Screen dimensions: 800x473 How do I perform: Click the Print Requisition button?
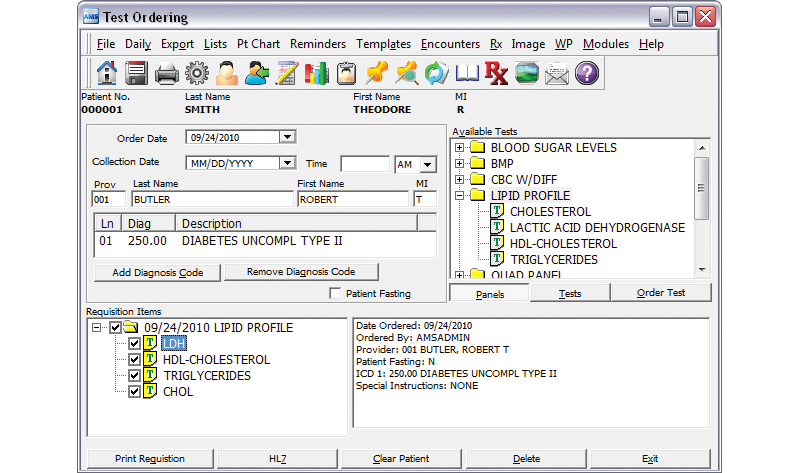point(150,459)
